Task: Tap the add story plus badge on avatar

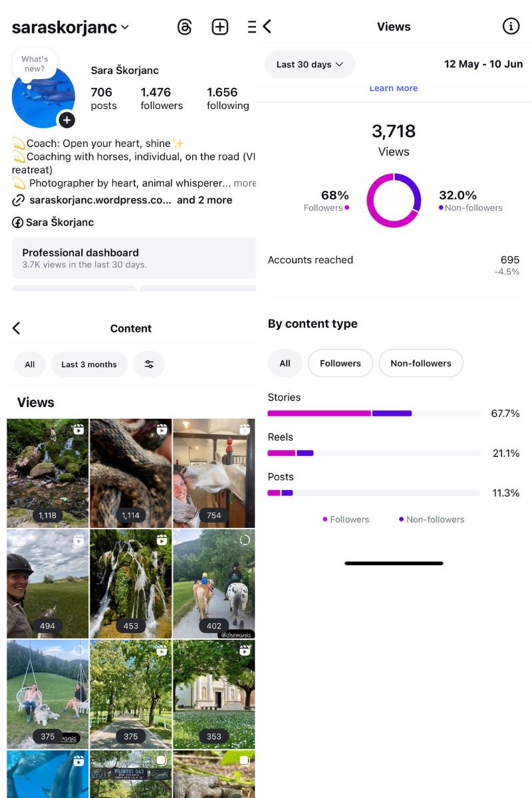Action: click(x=66, y=120)
